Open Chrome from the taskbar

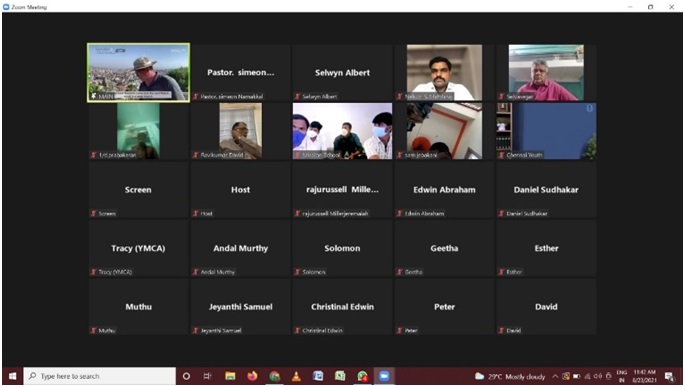tap(274, 376)
